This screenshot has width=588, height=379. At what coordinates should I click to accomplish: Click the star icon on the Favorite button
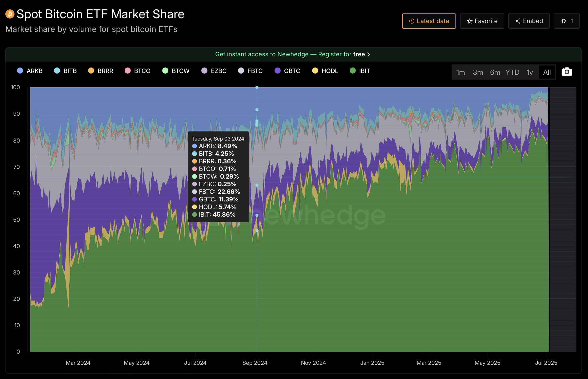coord(469,21)
